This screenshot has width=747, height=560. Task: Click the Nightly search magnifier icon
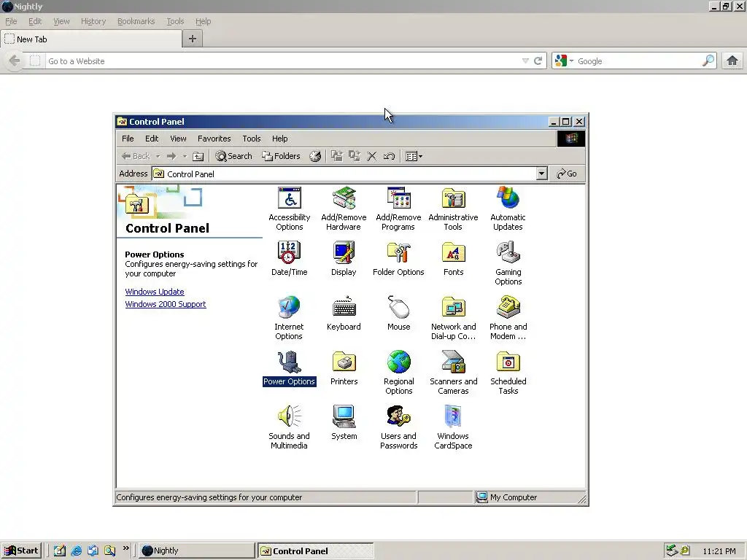click(x=708, y=61)
